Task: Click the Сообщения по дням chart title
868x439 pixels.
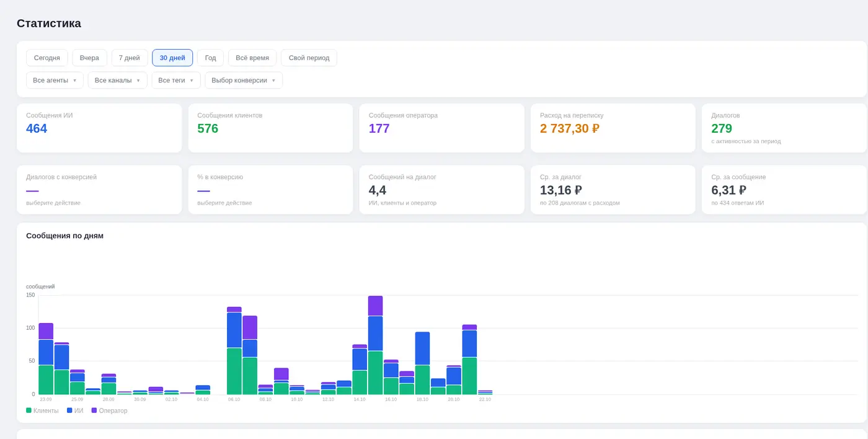Action: (x=64, y=236)
